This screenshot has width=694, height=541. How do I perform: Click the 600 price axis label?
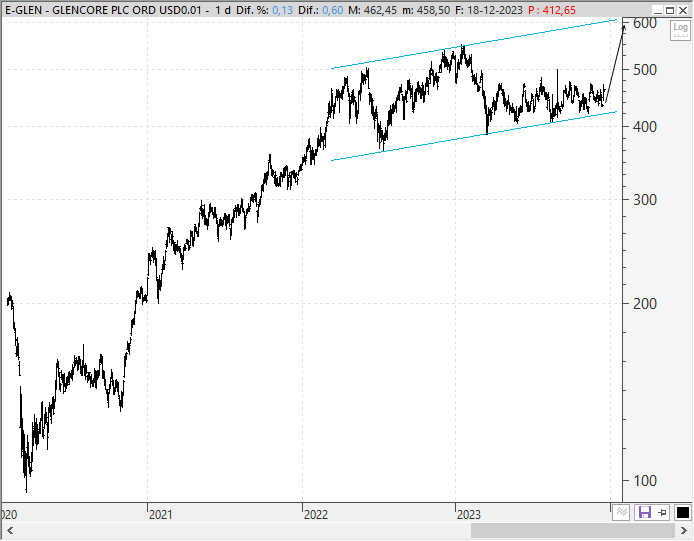click(x=645, y=23)
